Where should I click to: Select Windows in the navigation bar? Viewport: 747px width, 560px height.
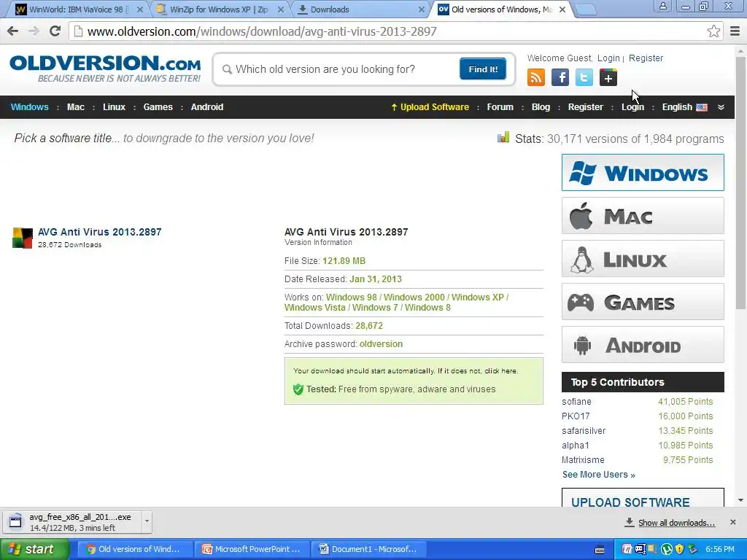click(29, 107)
